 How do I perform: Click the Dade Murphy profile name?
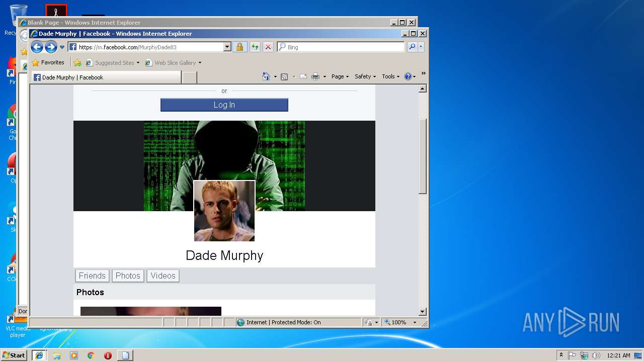pos(224,255)
